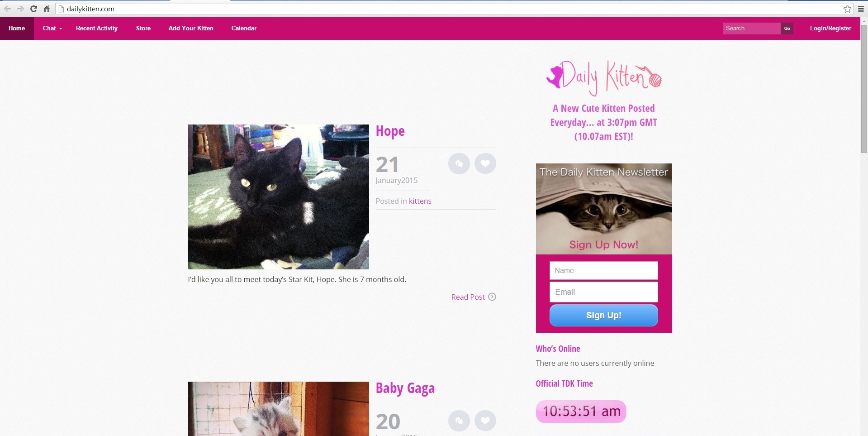Screen dimensions: 868x436
Task: Go to the Store page
Action: (143, 28)
